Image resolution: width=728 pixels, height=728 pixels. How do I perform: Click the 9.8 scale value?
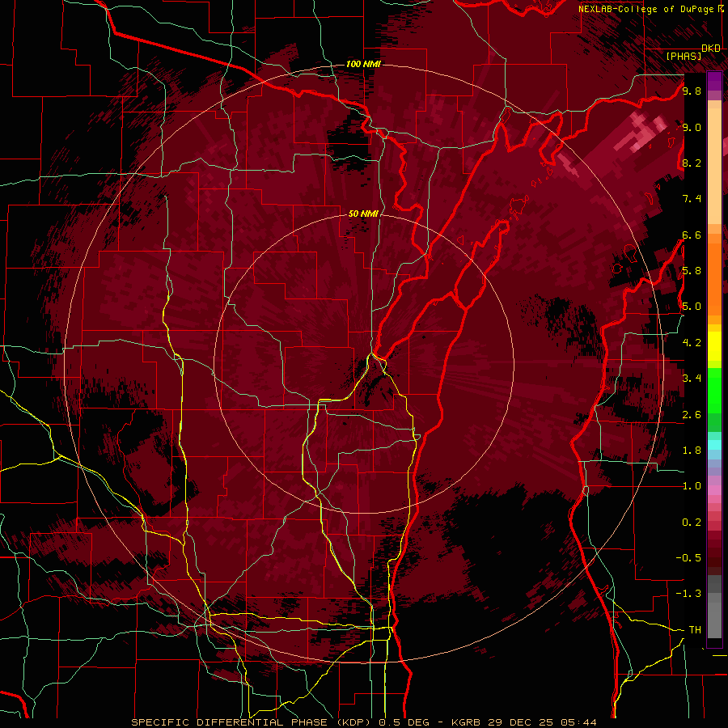[x=692, y=91]
